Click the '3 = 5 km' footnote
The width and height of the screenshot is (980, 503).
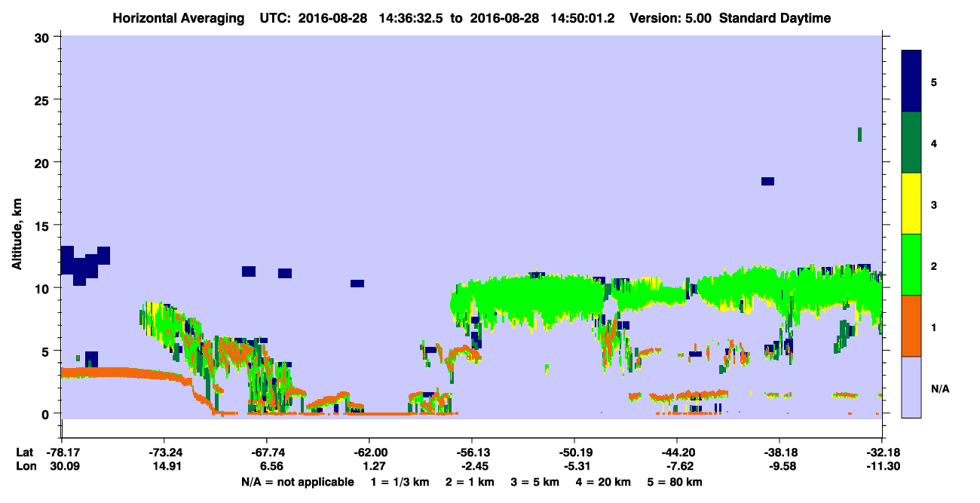[534, 482]
